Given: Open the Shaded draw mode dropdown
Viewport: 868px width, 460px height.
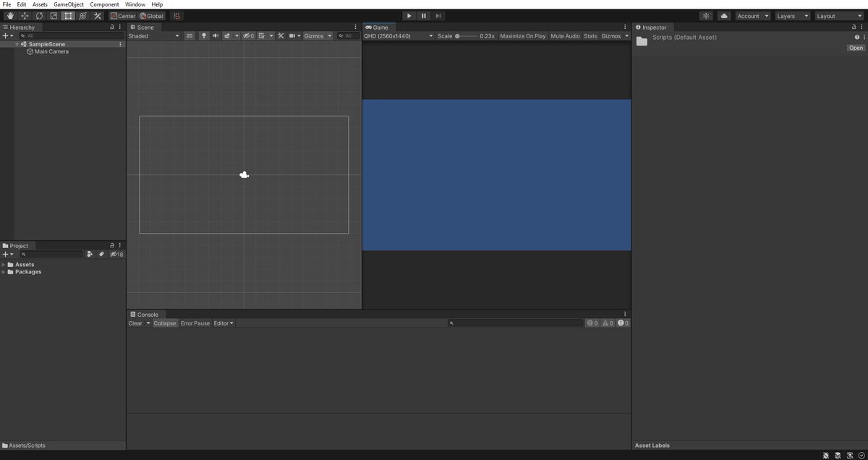Looking at the screenshot, I should (x=153, y=35).
